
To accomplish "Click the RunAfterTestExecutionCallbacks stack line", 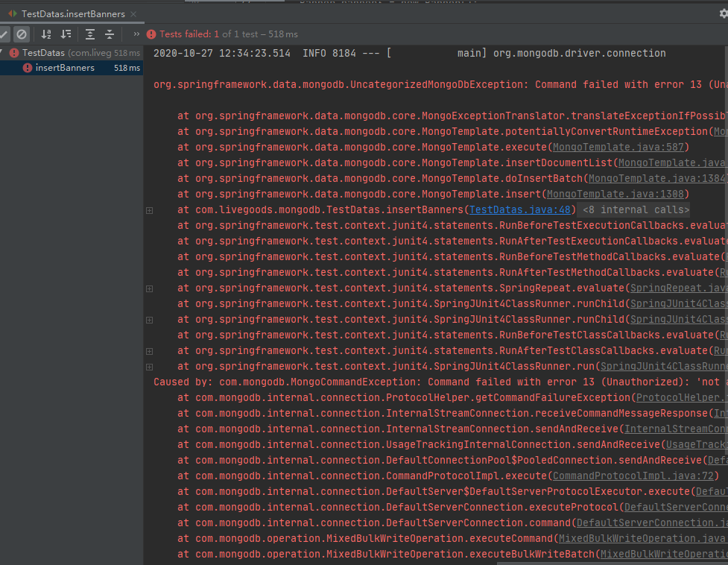I will [453, 241].
